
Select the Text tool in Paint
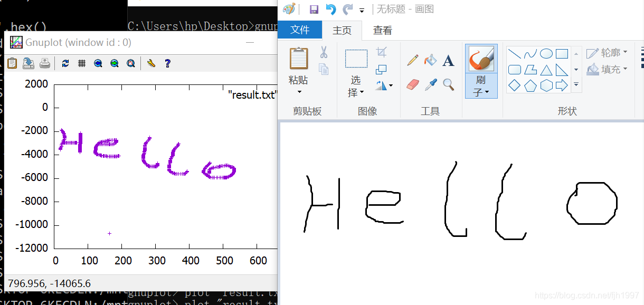tap(448, 61)
